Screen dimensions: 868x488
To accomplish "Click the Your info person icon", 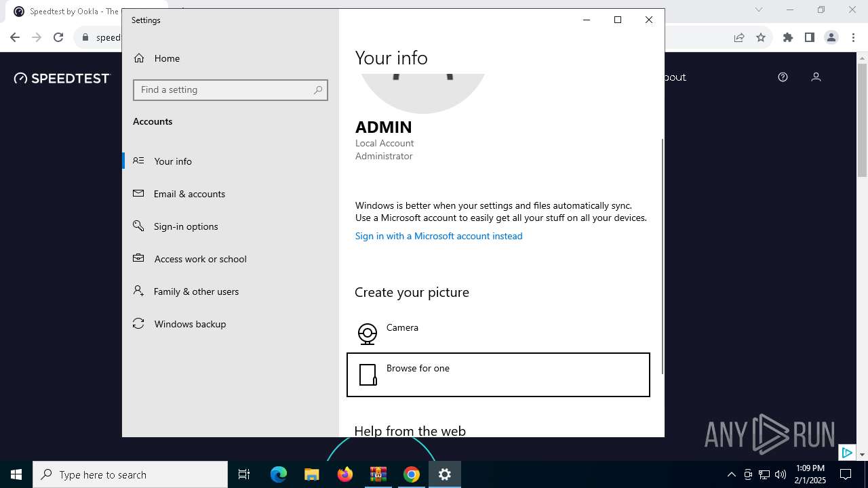I will click(x=138, y=161).
